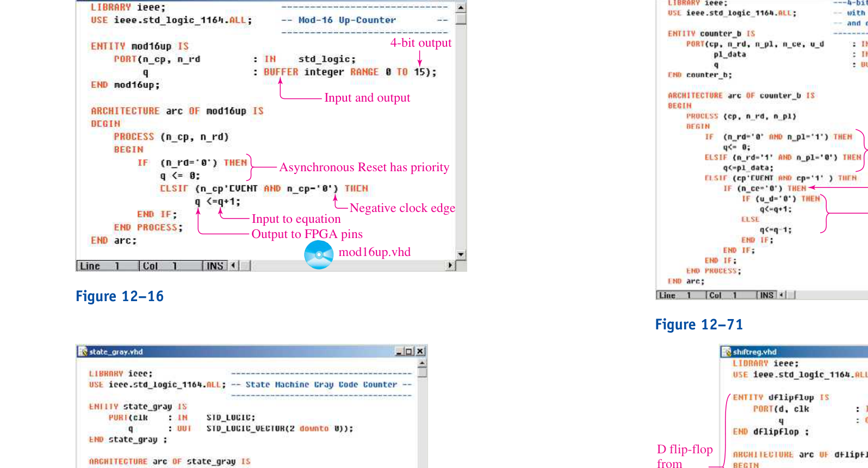Toggle INS mode in the mod16up status bar

point(215,266)
